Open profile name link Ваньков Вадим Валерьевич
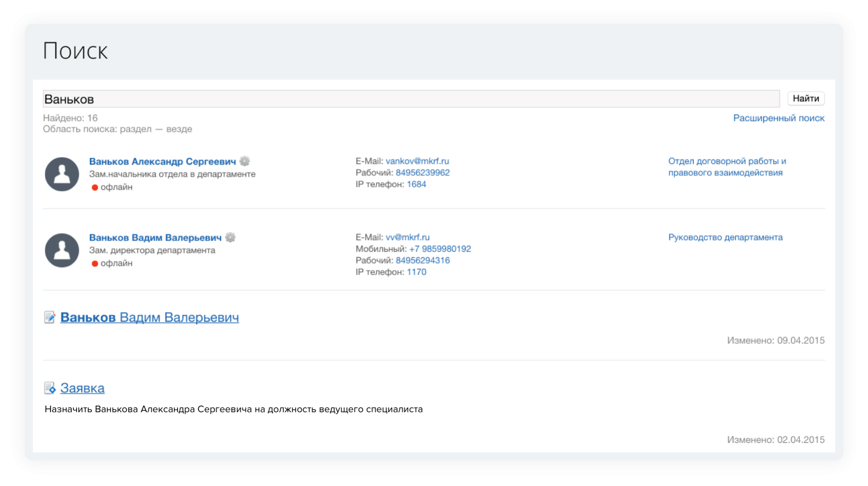 point(155,238)
